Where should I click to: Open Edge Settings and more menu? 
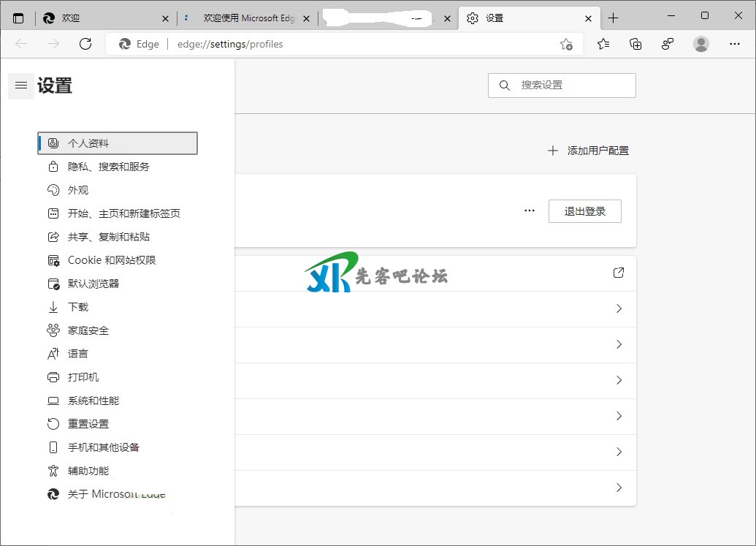tap(735, 44)
